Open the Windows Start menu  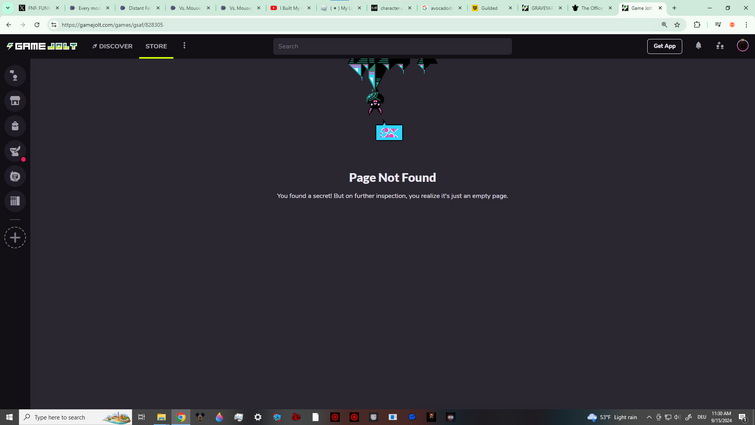tap(9, 417)
